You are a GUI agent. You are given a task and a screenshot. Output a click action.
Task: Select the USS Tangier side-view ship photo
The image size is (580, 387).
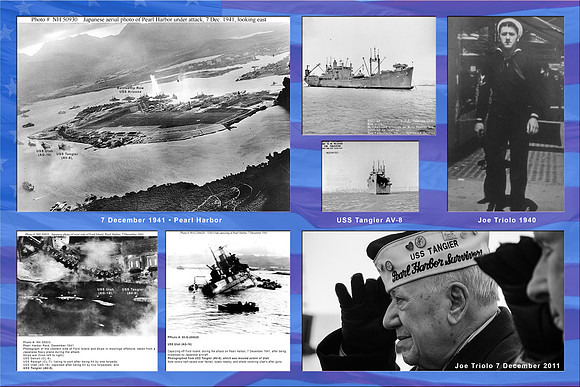[x=369, y=75]
